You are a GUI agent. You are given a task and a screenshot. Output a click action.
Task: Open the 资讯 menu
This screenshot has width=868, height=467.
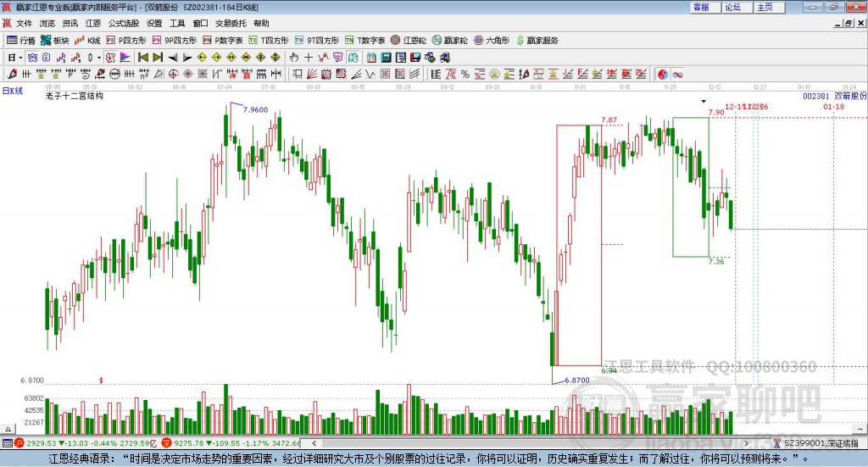tap(70, 23)
